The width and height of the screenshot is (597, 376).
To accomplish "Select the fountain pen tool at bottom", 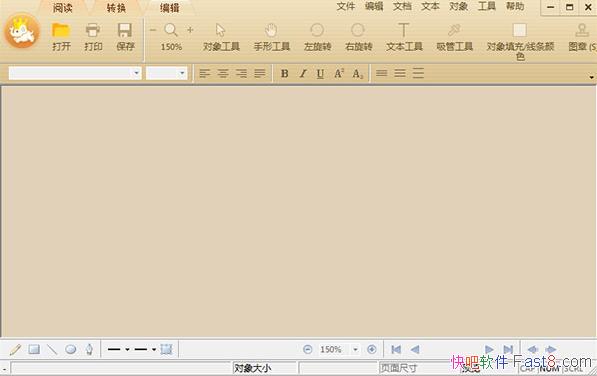I will [x=89, y=349].
